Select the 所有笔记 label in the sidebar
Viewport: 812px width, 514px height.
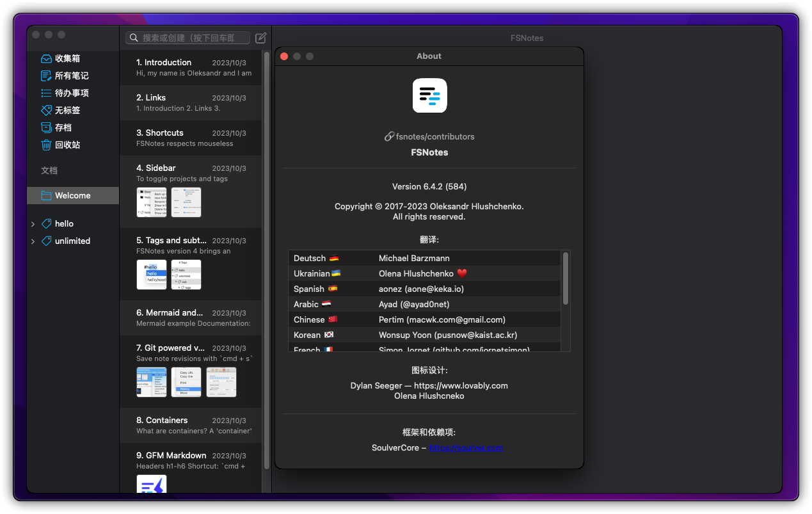click(x=72, y=76)
